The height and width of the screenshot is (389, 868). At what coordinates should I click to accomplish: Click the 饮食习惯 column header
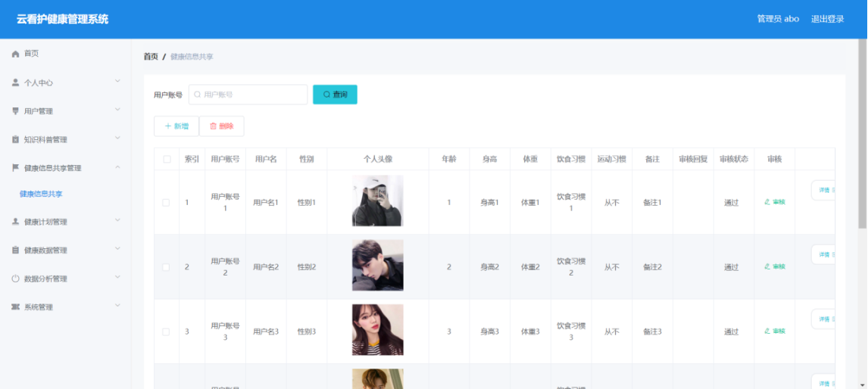tap(571, 160)
